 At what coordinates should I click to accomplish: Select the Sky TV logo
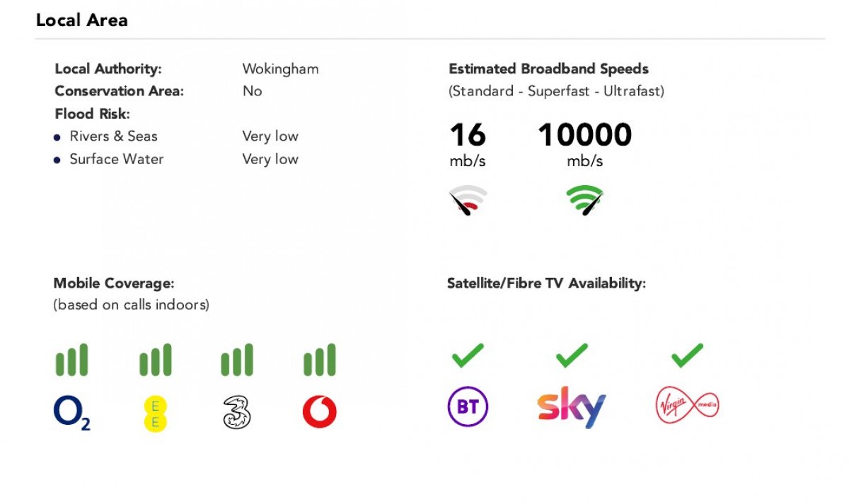point(572,407)
